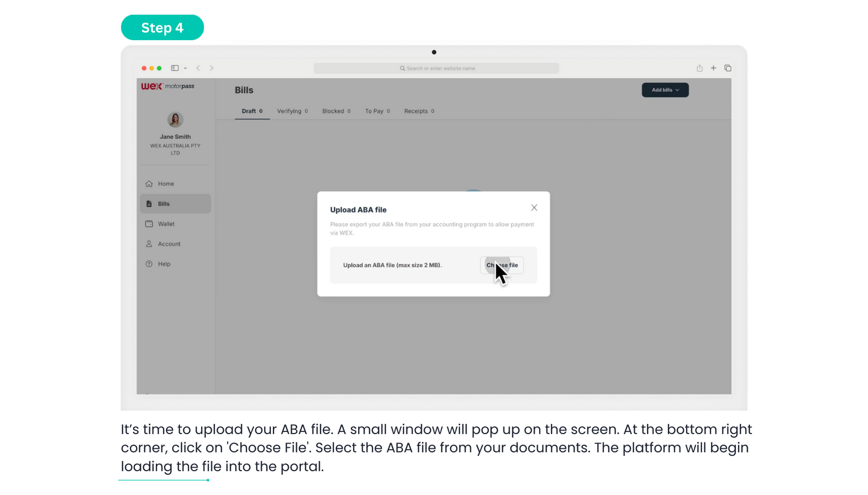Click the Account person icon
This screenshot has height=495, width=868.
click(x=149, y=244)
